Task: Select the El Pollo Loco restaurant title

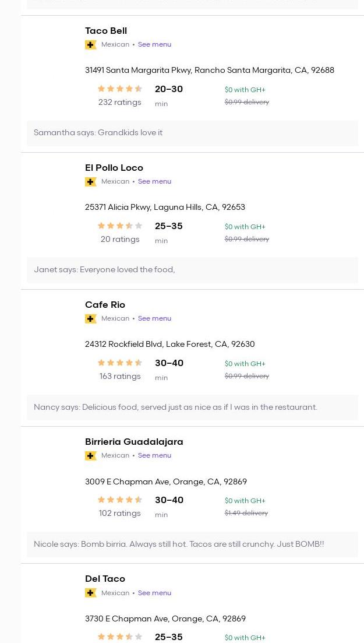Action: coord(114,168)
